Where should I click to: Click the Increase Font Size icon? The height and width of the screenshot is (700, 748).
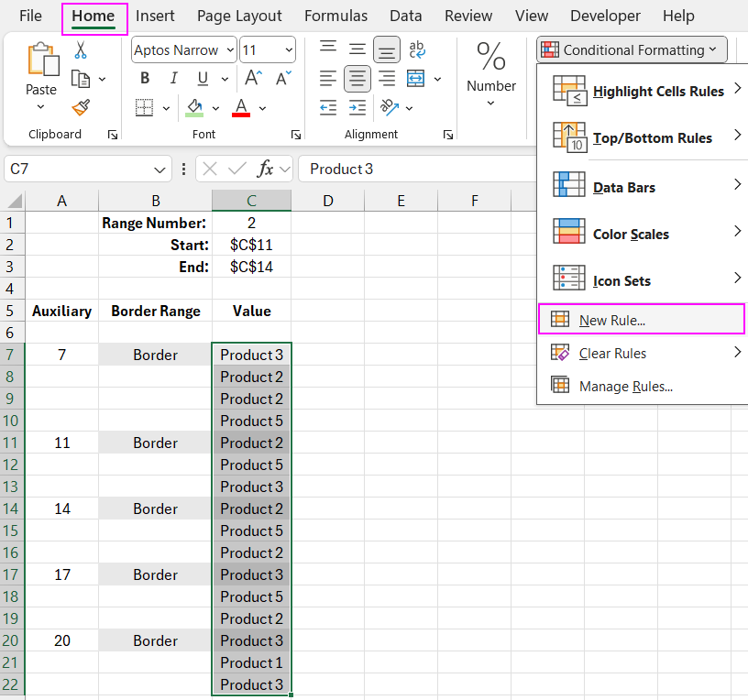252,78
